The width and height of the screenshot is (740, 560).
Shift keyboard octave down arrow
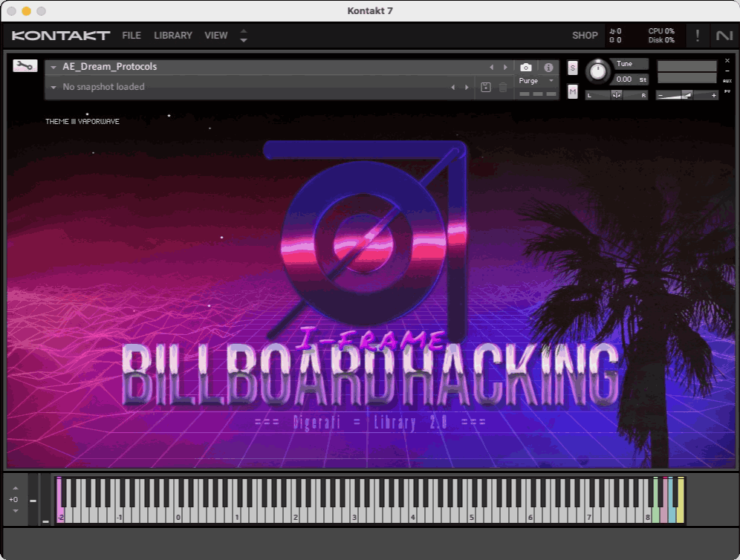click(15, 511)
